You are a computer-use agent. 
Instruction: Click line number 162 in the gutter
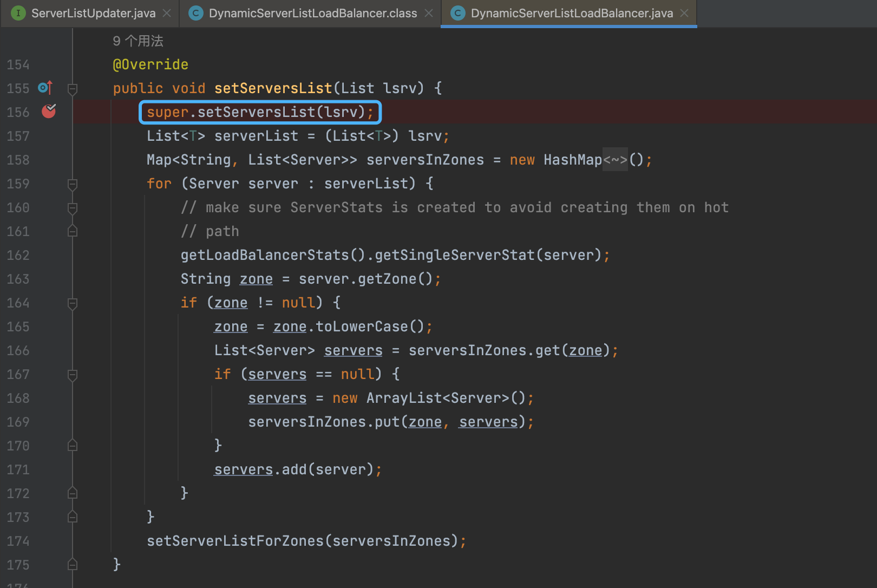18,255
